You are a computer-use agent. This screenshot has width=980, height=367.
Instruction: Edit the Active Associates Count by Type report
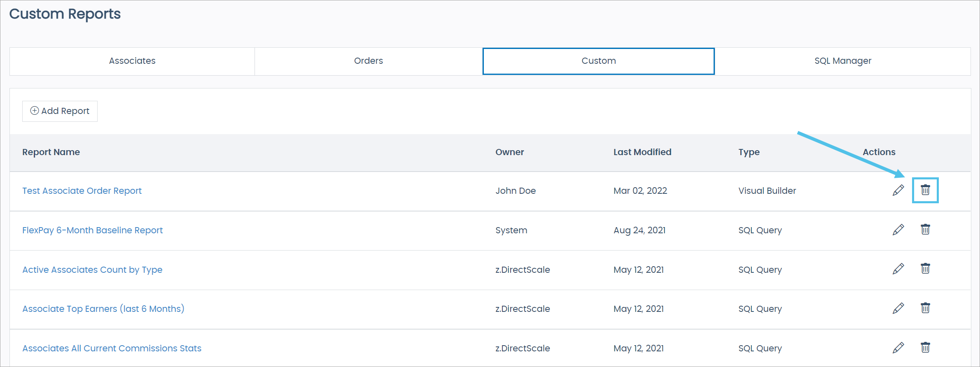pyautogui.click(x=898, y=269)
